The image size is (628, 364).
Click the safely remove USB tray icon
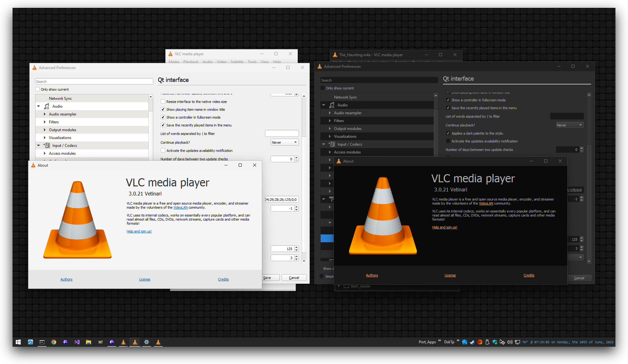pyautogui.click(x=487, y=342)
